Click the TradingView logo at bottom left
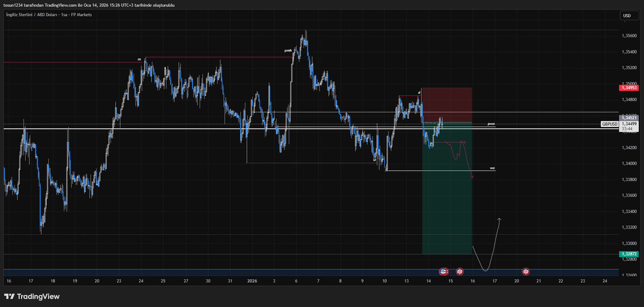The width and height of the screenshot is (644, 307). tap(32, 296)
